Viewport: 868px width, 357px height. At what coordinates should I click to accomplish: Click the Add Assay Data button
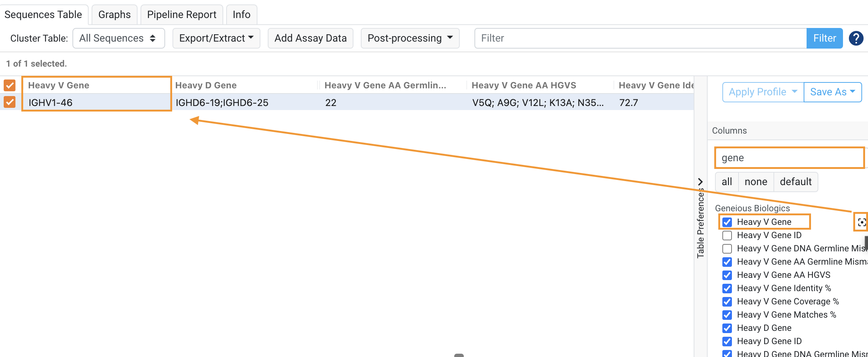pyautogui.click(x=310, y=38)
